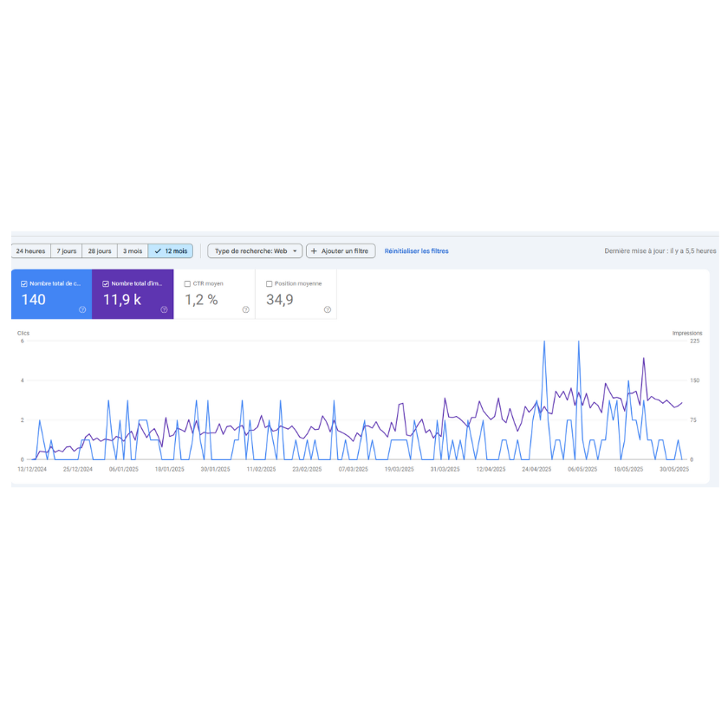The height and width of the screenshot is (728, 728).
Task: Open help icon on total clics card
Action: click(x=82, y=309)
